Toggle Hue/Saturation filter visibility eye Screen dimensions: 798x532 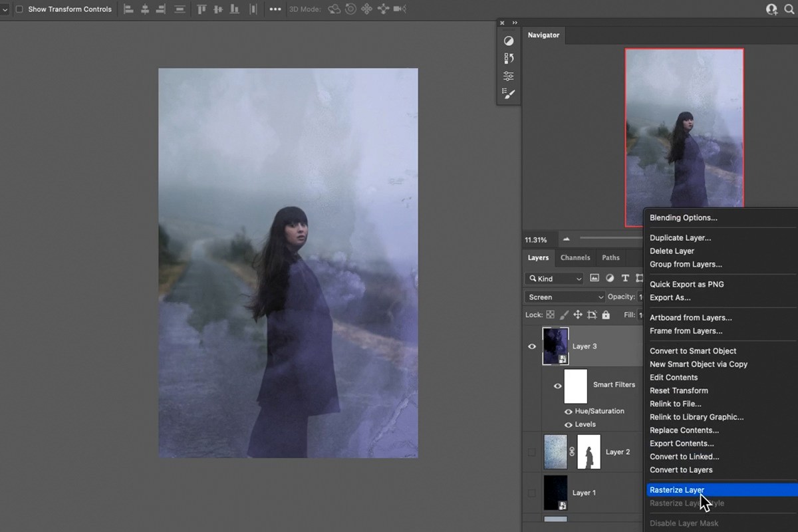pos(569,412)
